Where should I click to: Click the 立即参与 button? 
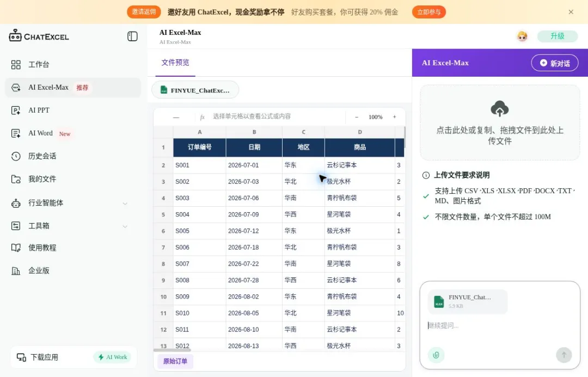(429, 12)
